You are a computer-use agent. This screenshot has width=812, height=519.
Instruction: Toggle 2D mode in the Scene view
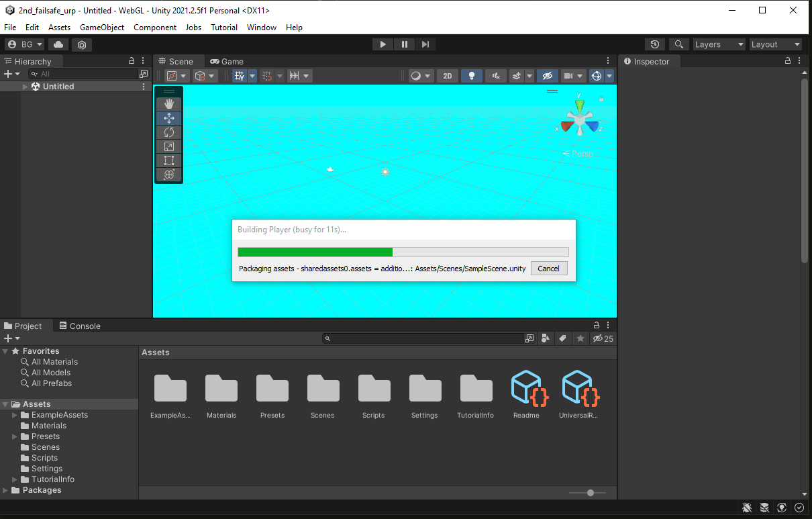448,75
